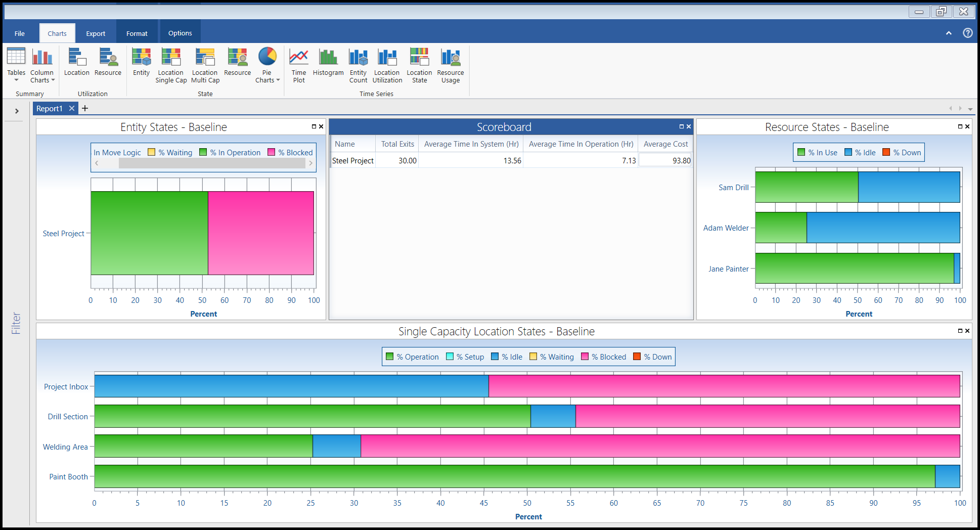The height and width of the screenshot is (530, 980).
Task: Switch to the Export ribbon tab
Action: tap(96, 33)
